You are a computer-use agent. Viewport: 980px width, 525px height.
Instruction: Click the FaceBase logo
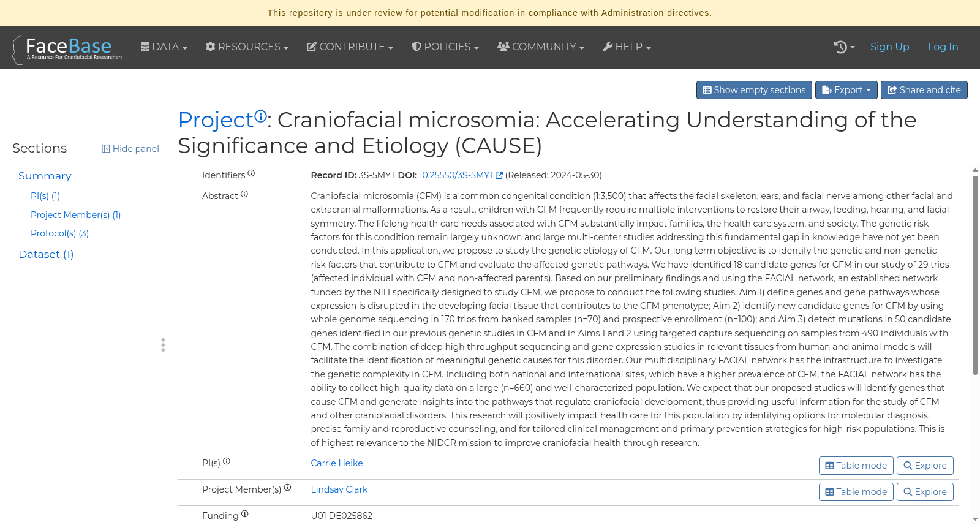[68, 48]
